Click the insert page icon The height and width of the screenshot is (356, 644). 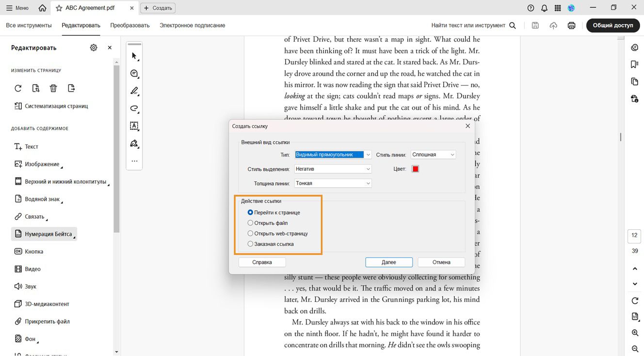click(36, 88)
